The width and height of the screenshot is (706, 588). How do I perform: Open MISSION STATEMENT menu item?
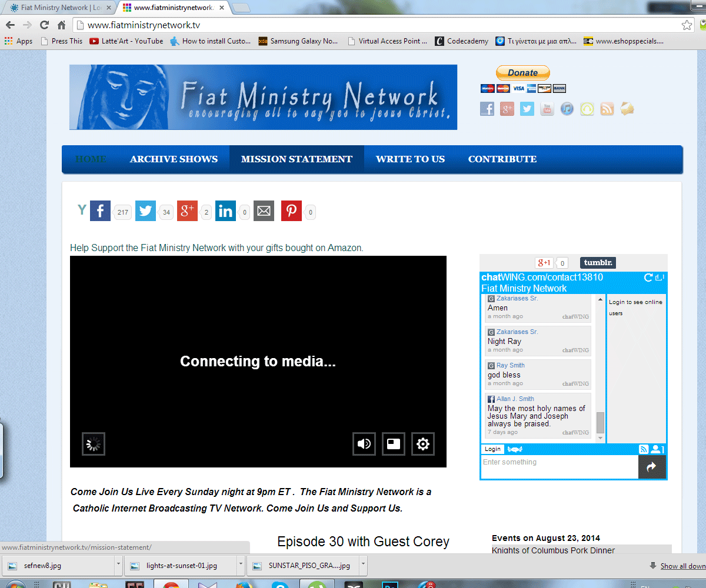pos(297,159)
